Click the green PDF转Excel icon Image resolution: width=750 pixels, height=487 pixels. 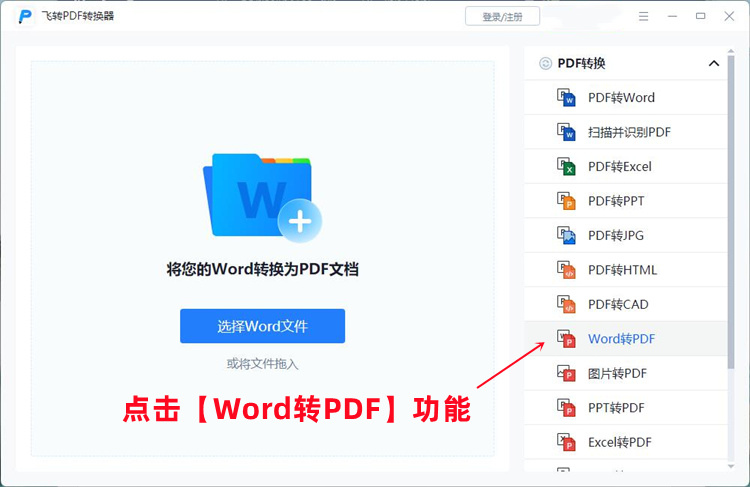[x=567, y=167]
